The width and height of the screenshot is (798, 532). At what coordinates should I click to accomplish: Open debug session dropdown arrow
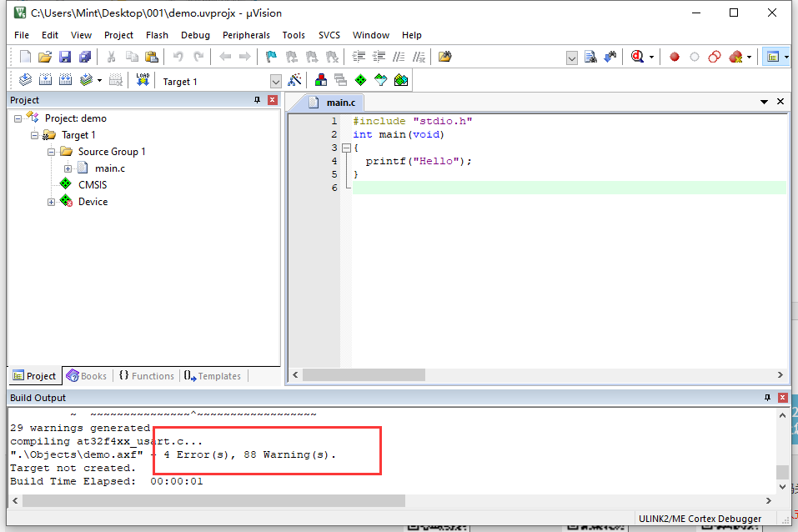tap(651, 57)
